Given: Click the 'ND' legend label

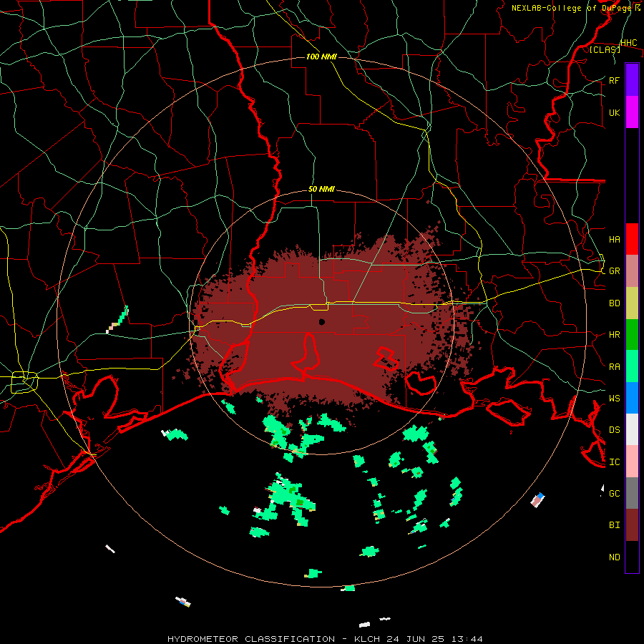Looking at the screenshot, I should (x=614, y=557).
